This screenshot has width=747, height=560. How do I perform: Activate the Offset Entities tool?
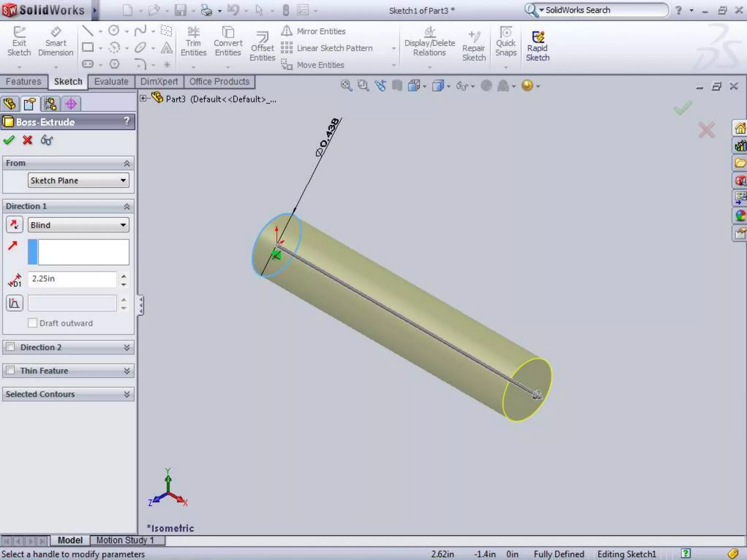tap(262, 46)
